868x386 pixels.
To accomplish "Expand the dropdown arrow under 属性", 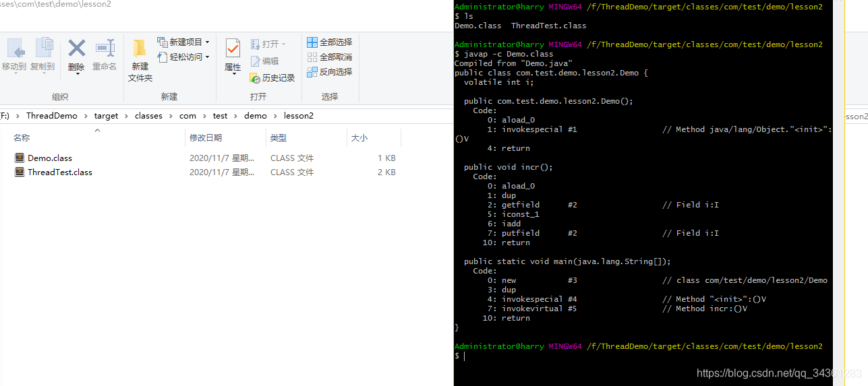I will coord(233,73).
